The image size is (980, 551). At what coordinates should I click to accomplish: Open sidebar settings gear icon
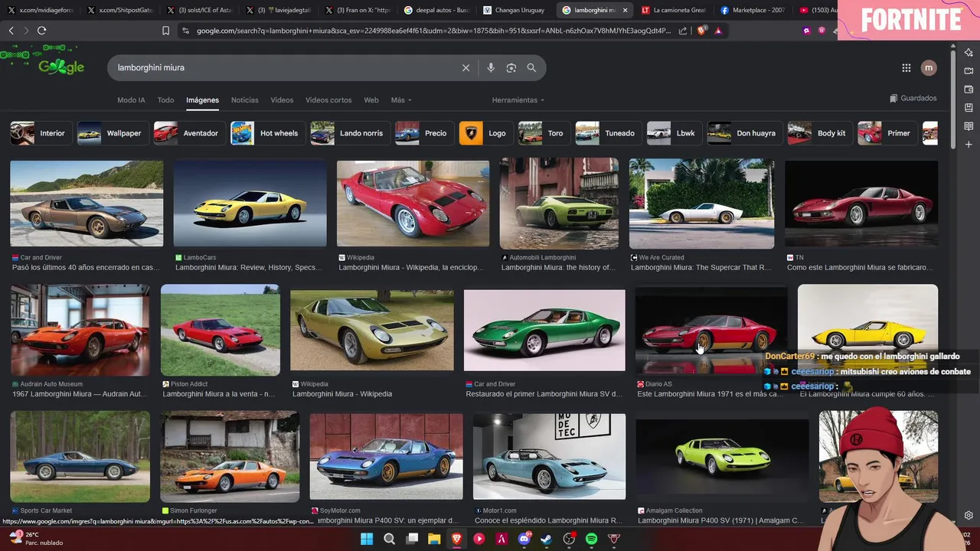tap(969, 516)
